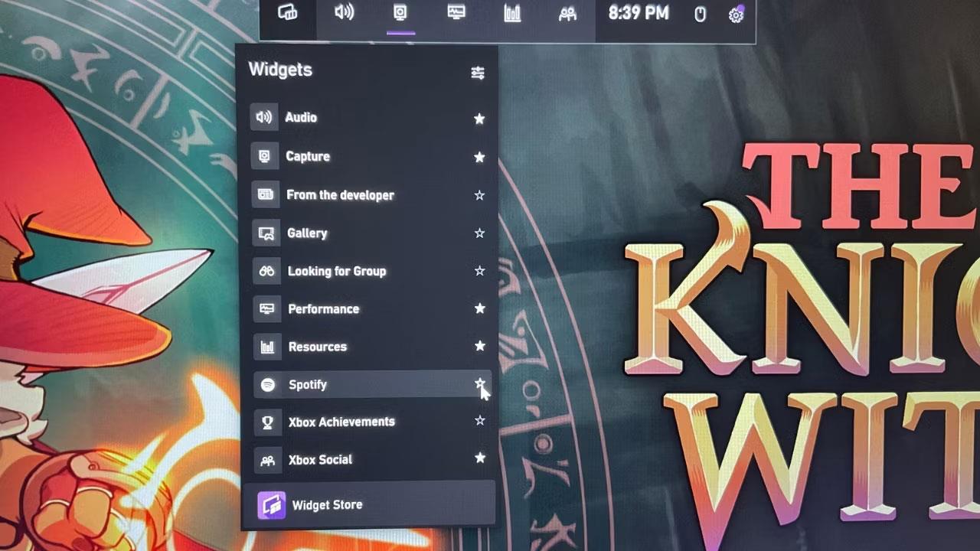The height and width of the screenshot is (551, 980).
Task: Click the Looking for Group binoculars icon
Action: click(x=266, y=271)
